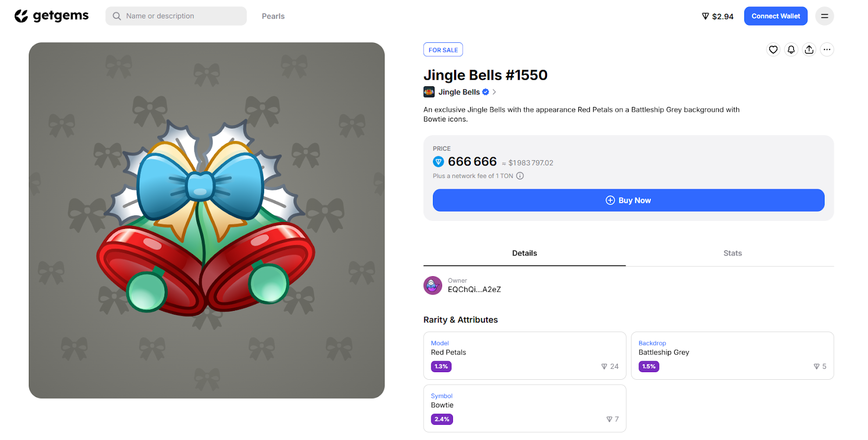Click the network fee info icon
Screen dimensions: 868x440
click(520, 176)
